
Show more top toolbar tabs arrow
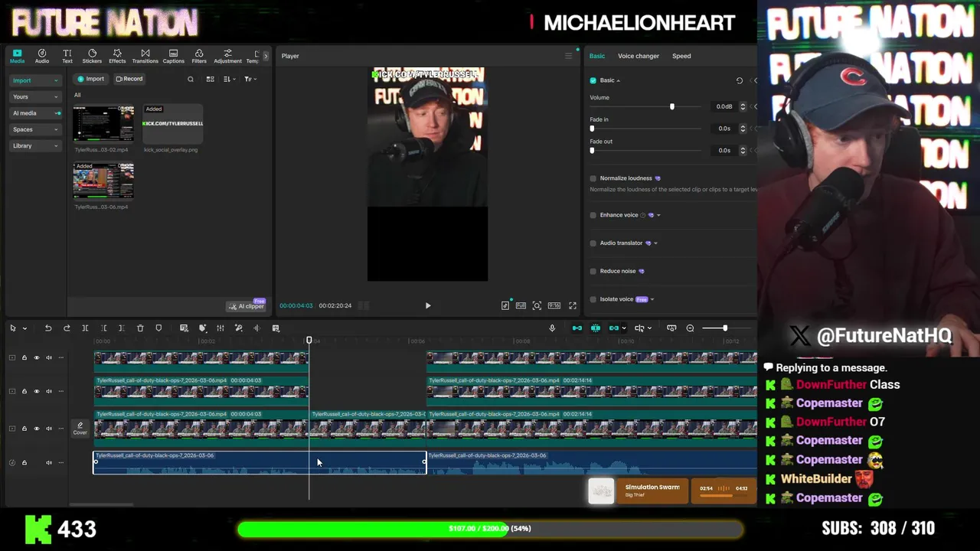[266, 56]
